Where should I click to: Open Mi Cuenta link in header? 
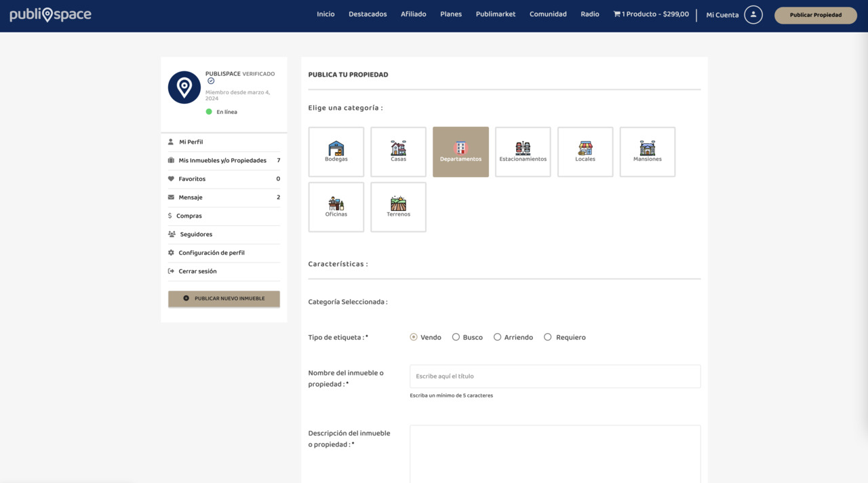click(x=722, y=15)
